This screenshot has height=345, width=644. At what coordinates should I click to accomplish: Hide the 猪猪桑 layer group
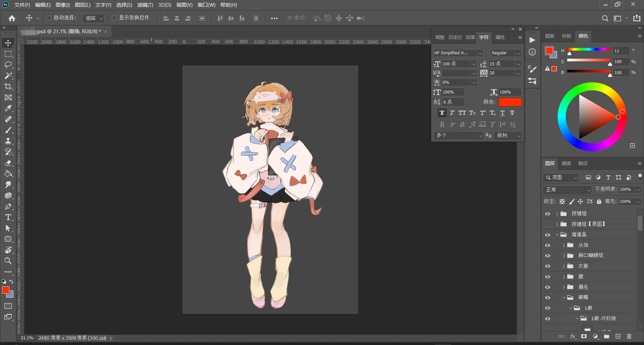pyautogui.click(x=547, y=235)
